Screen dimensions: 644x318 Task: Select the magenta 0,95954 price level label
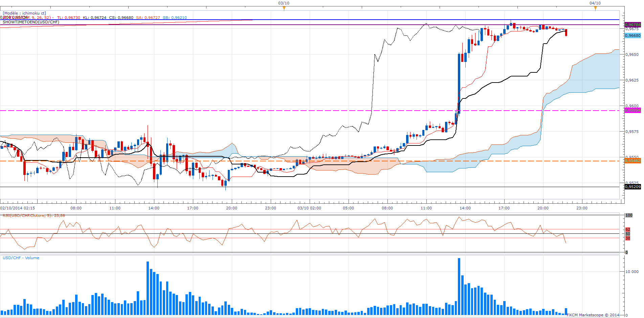[632, 110]
